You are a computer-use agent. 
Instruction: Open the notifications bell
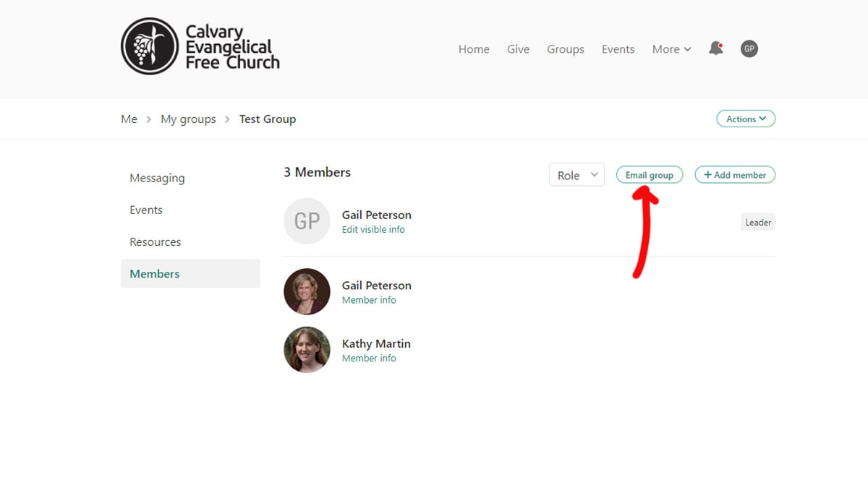(x=715, y=48)
